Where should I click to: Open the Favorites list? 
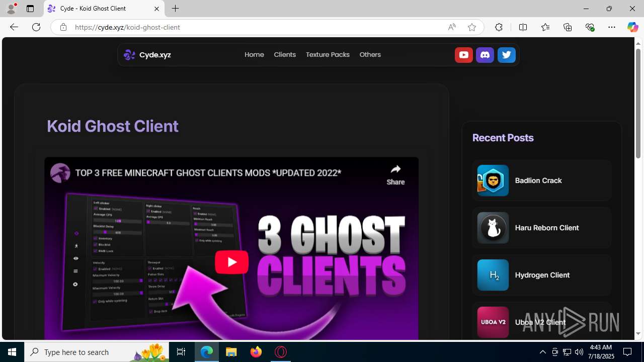click(545, 27)
